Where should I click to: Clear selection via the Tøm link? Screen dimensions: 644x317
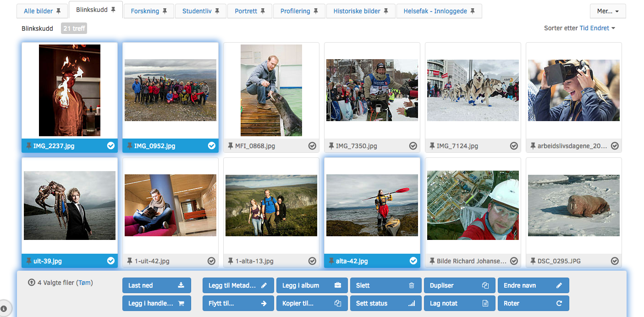click(85, 283)
